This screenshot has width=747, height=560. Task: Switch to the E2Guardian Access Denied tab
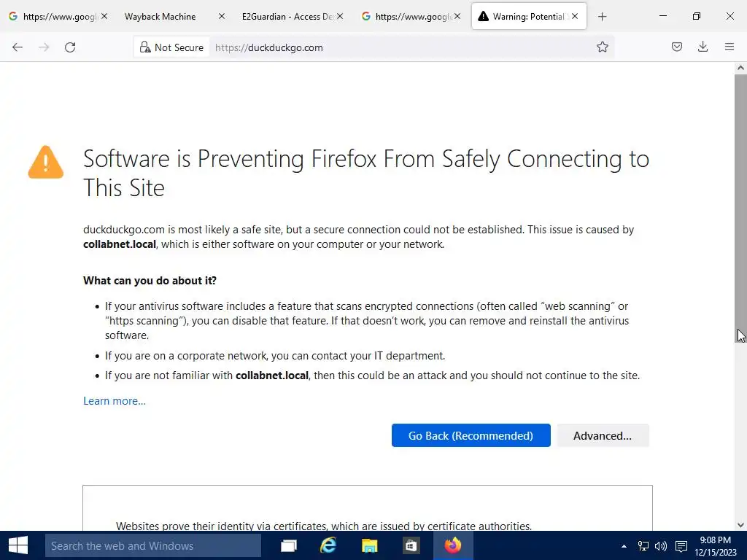[287, 17]
